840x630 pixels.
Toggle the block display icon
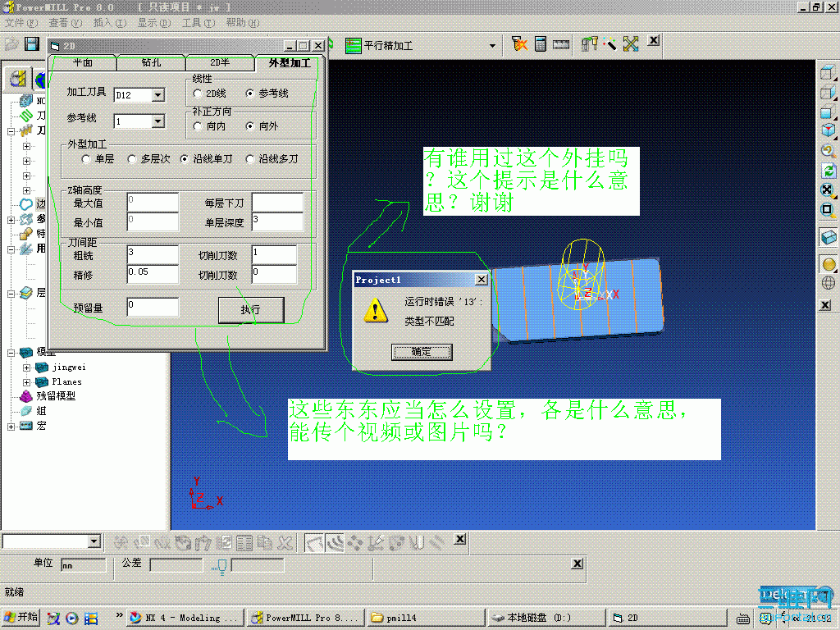(829, 237)
